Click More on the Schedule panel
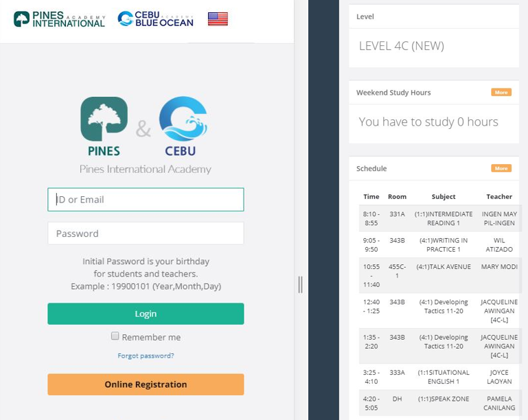Viewport: 528px width, 420px height. click(501, 168)
